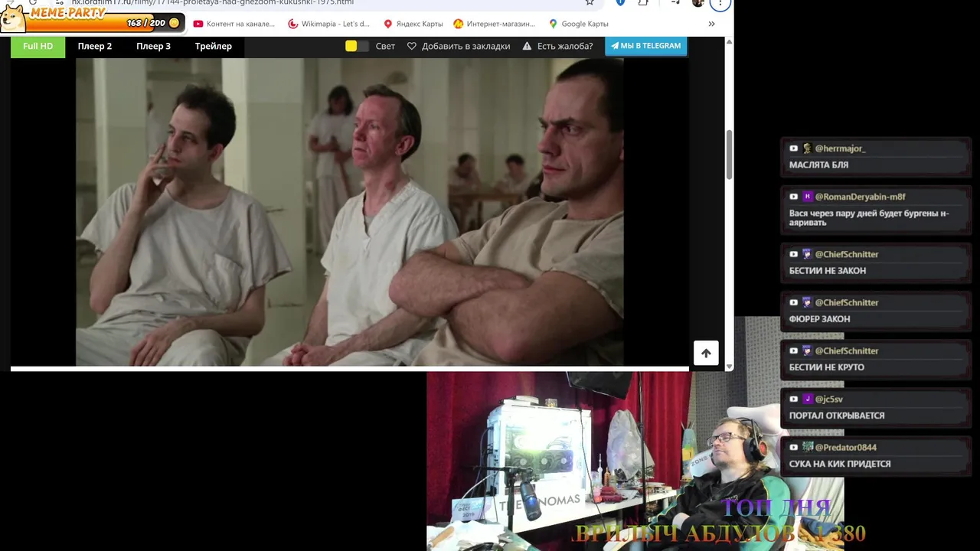Open the Chrome three-dot menu
The width and height of the screenshot is (980, 551).
point(720,3)
